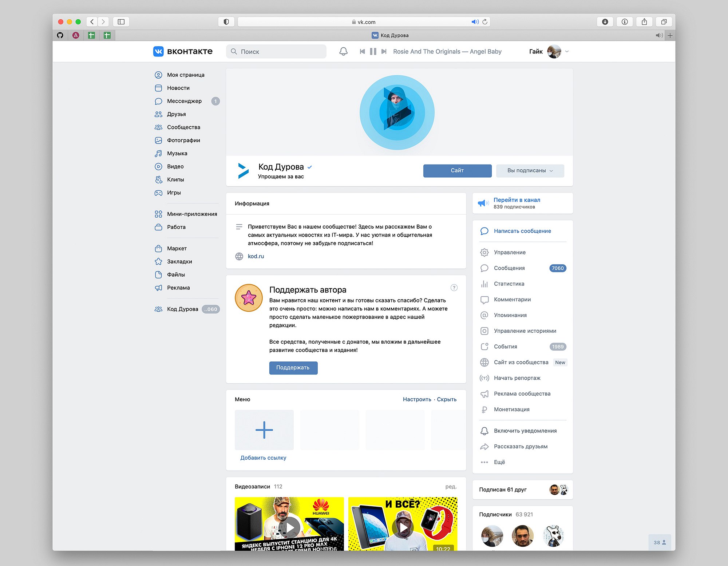
Task: Reload page with Safari refresh icon
Action: click(485, 22)
